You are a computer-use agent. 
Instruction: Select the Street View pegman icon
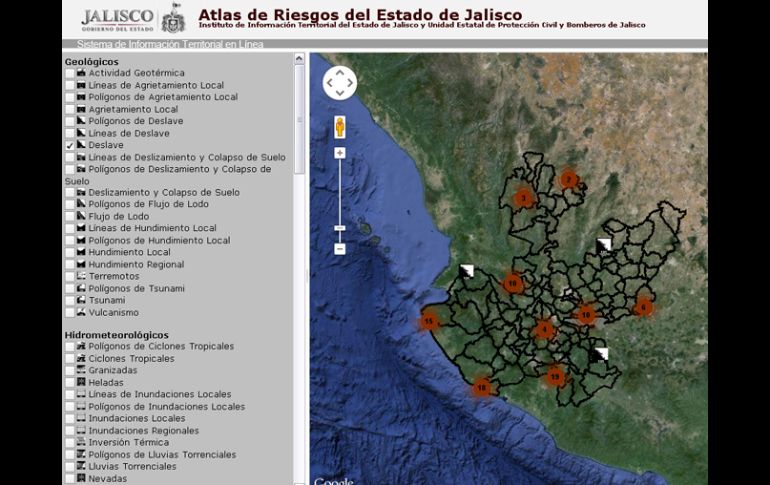[x=340, y=127]
